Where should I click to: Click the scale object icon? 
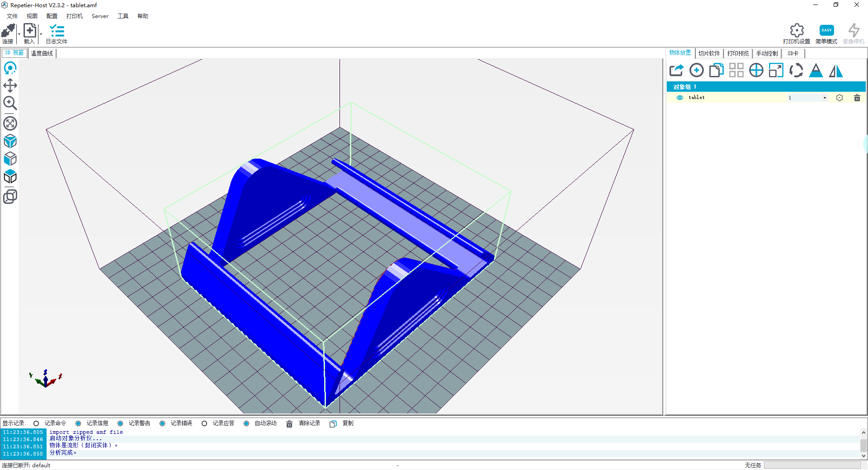pos(776,70)
